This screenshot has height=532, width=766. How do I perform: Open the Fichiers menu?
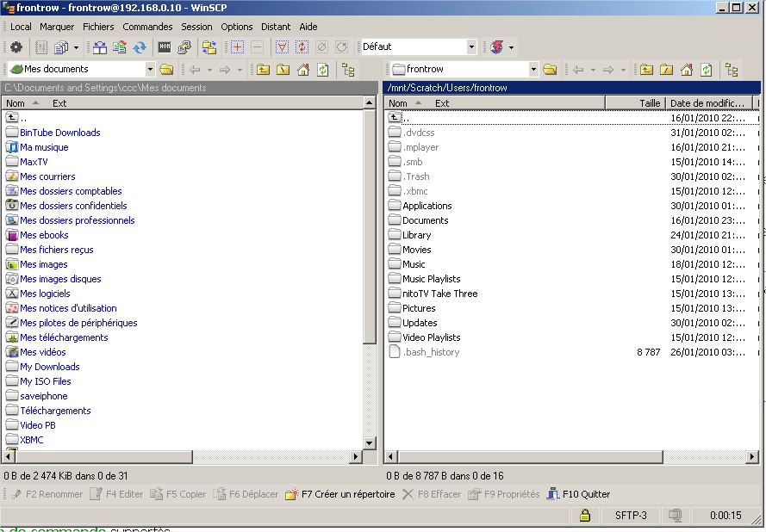pyautogui.click(x=98, y=27)
